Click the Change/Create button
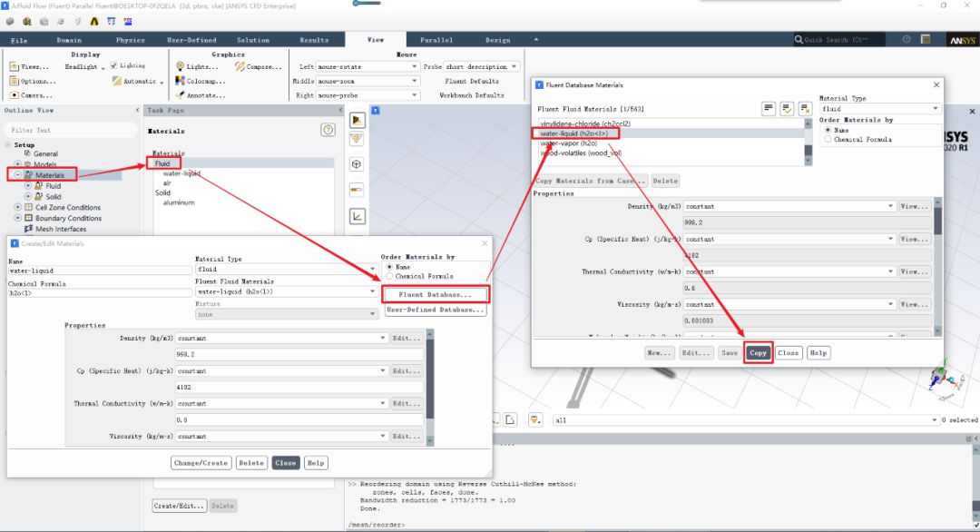Screen dimensions: 980x532 point(201,463)
